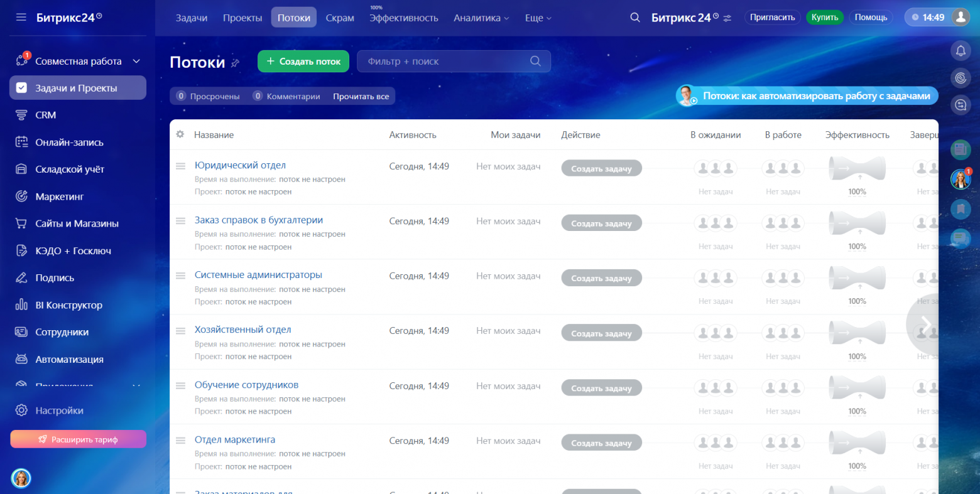Click the row menu icon for Отдел маркетинга
The height and width of the screenshot is (494, 980).
point(180,441)
